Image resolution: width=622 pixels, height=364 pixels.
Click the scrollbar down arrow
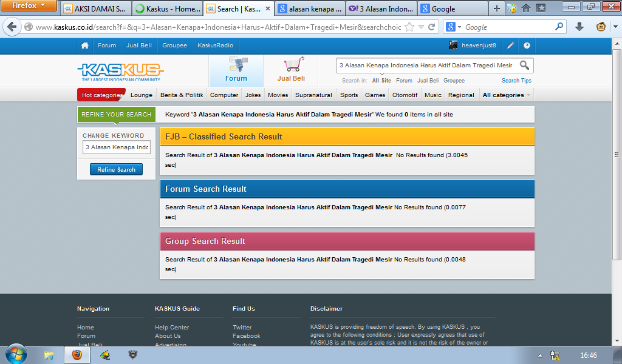pyautogui.click(x=617, y=340)
